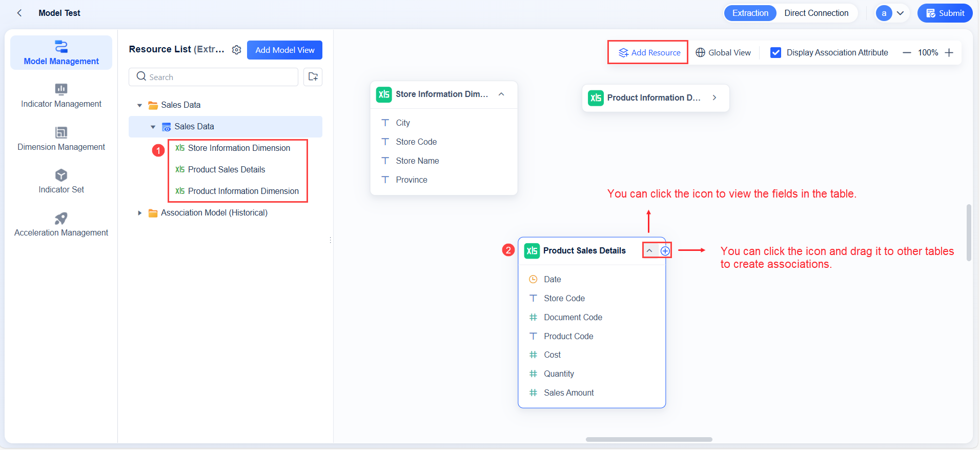Expand Association Model (Historical) folder
Screen dimensions: 980x450
click(x=139, y=213)
